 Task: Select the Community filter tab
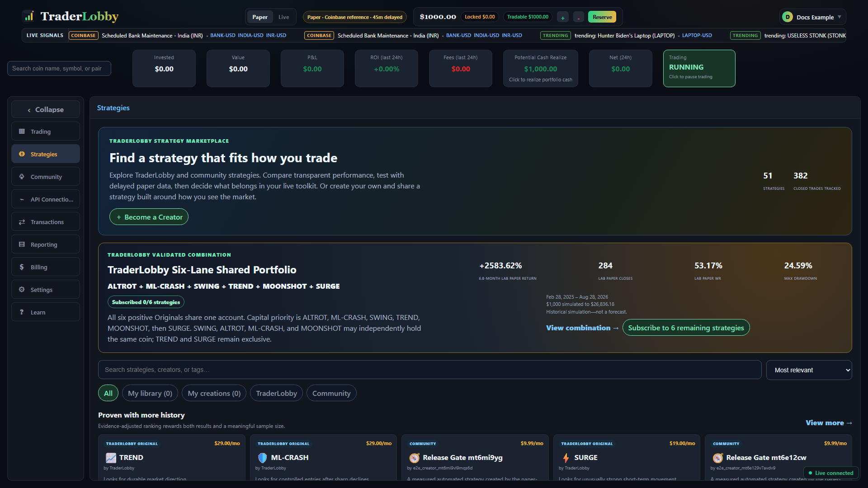tap(331, 393)
